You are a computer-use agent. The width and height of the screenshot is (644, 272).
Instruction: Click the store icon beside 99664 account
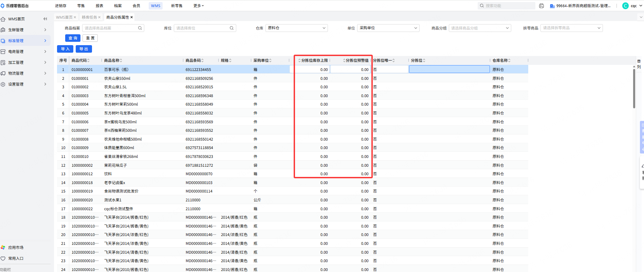pyautogui.click(x=552, y=6)
